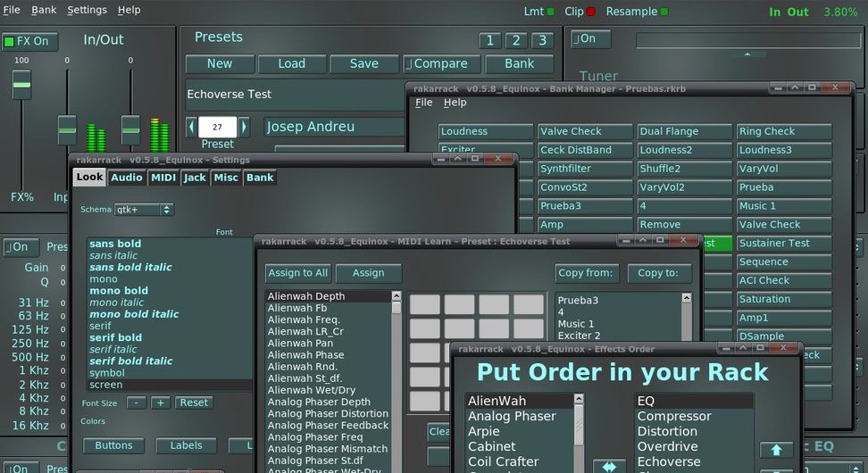Open the Schema gtk+ dropdown
Image resolution: width=868 pixels, height=473 pixels.
tap(144, 210)
